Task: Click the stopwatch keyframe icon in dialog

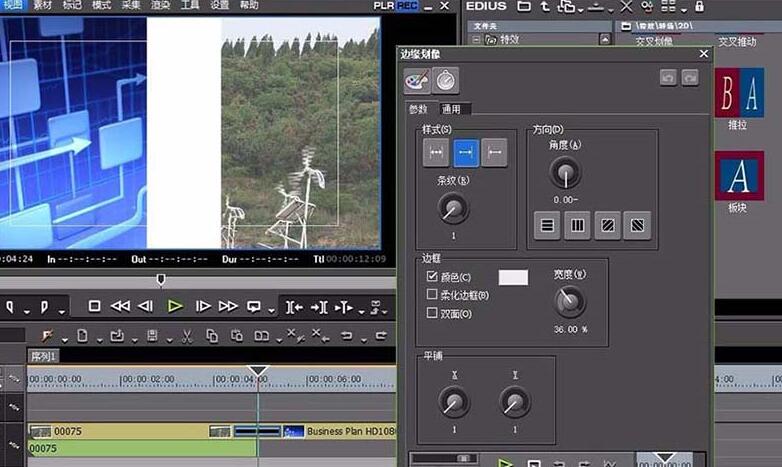Action: point(446,81)
